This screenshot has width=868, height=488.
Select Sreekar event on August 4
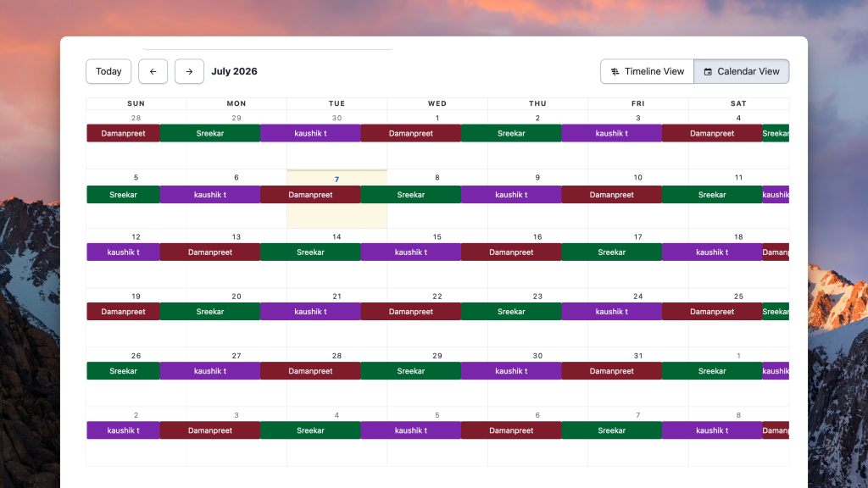(x=310, y=430)
